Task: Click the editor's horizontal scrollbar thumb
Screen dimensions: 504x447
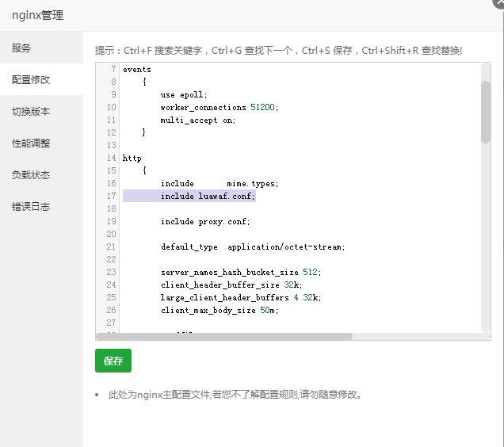Action: (224, 337)
